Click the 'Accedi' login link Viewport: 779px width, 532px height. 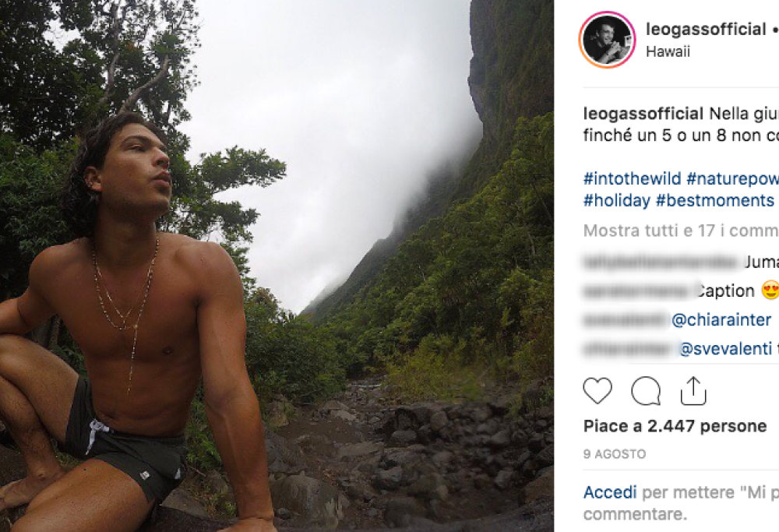click(x=610, y=492)
